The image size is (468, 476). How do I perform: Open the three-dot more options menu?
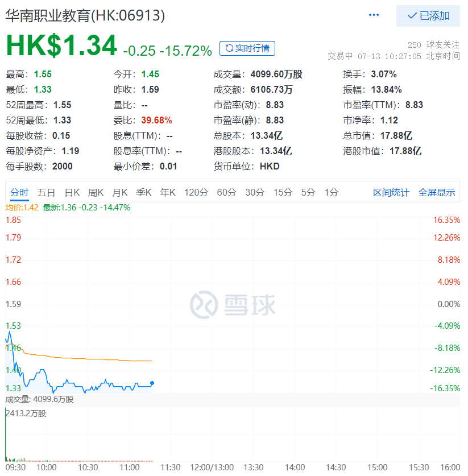coord(374,15)
